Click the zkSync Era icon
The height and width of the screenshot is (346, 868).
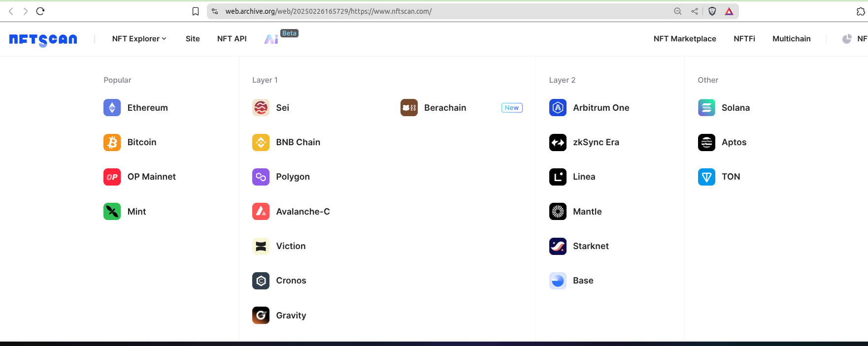pos(558,142)
